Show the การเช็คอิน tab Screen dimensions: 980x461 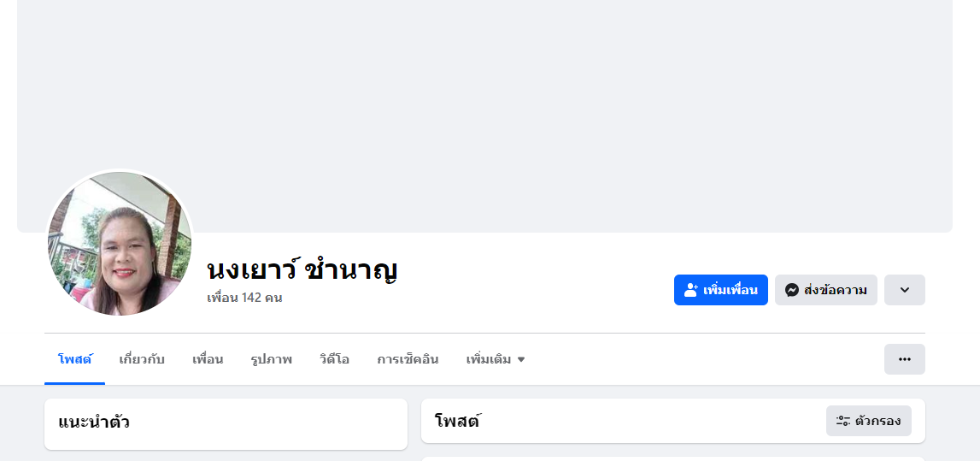[408, 359]
